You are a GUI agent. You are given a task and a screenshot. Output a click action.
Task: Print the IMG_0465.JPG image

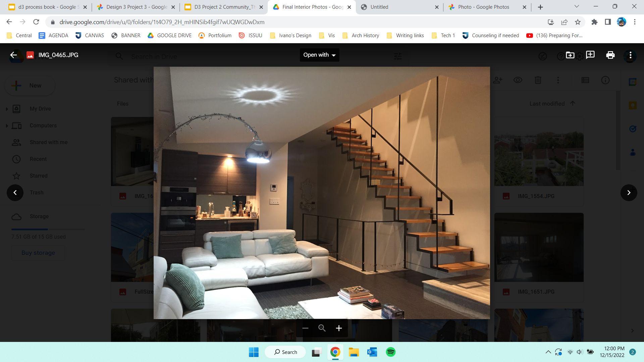click(x=610, y=55)
